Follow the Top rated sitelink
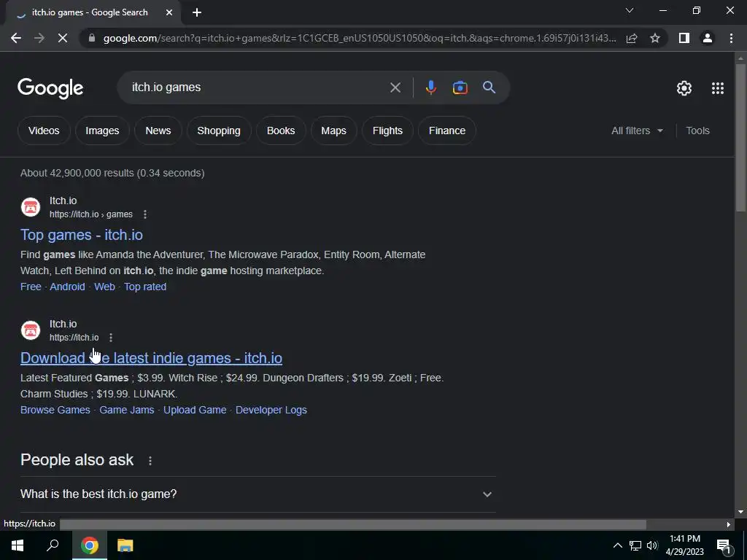Viewport: 747px width, 560px height. tap(145, 287)
